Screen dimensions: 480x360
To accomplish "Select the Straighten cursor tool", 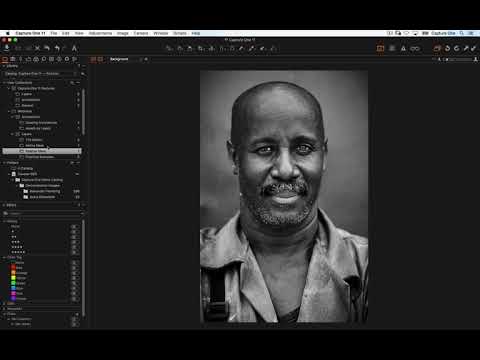I will tap(211, 49).
